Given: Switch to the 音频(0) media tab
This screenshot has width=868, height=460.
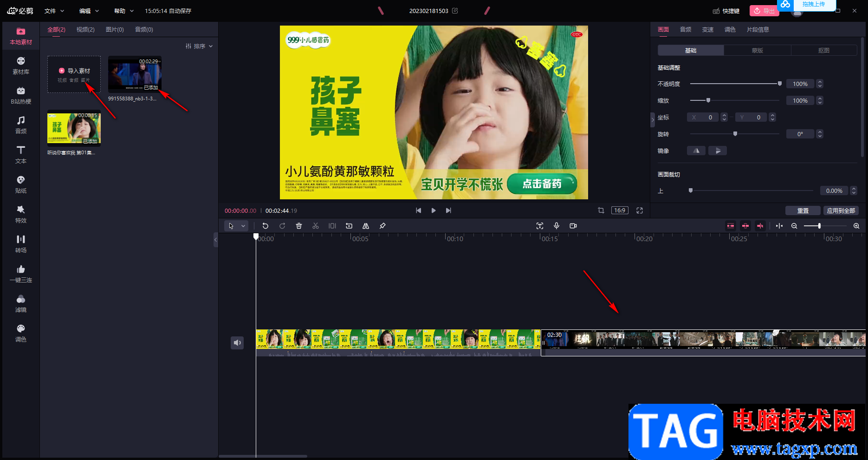Looking at the screenshot, I should pos(144,29).
